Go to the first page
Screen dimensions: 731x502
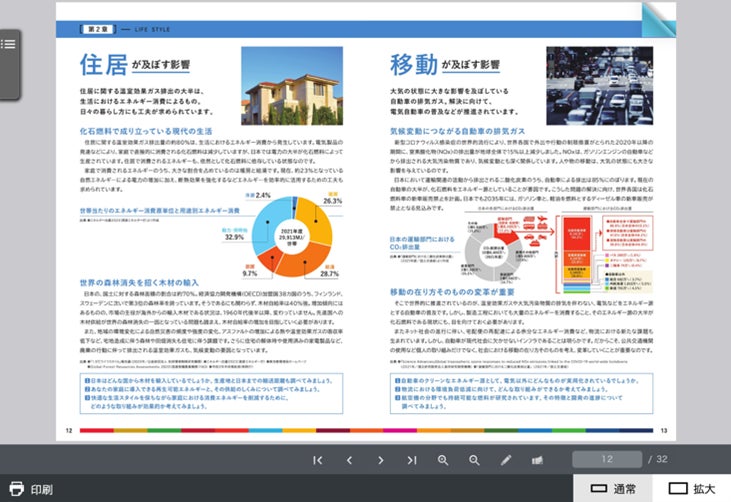[318, 460]
